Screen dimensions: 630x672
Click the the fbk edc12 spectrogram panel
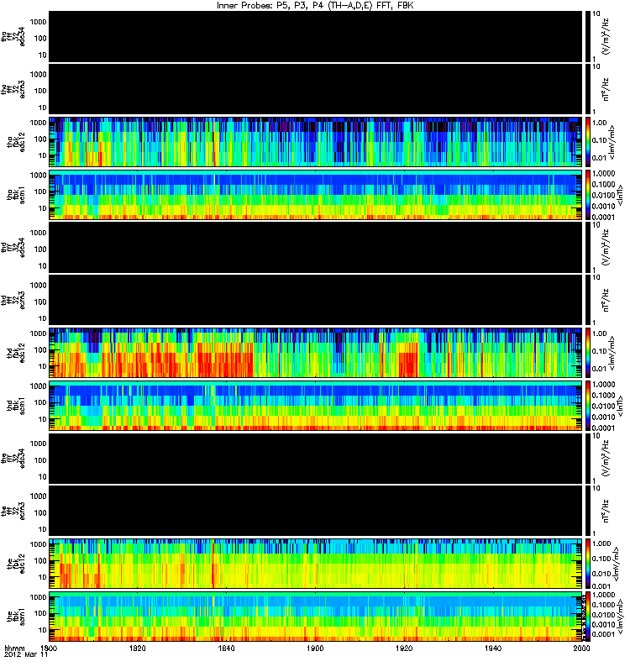(316, 564)
